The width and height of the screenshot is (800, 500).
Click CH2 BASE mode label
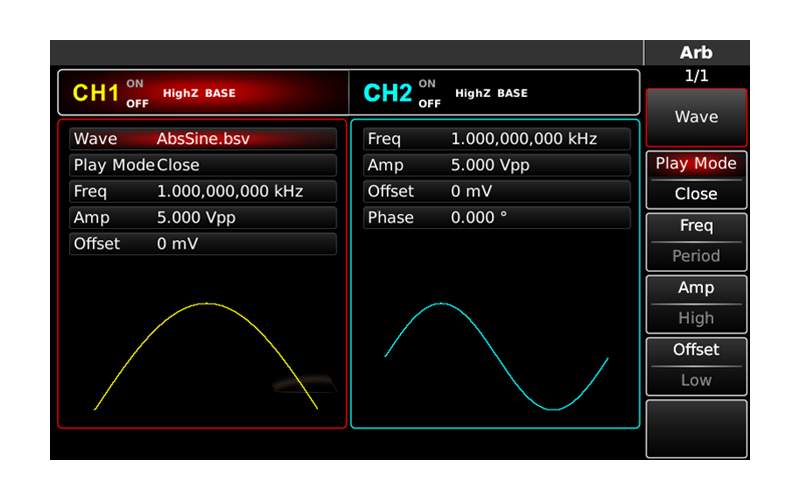pos(512,93)
